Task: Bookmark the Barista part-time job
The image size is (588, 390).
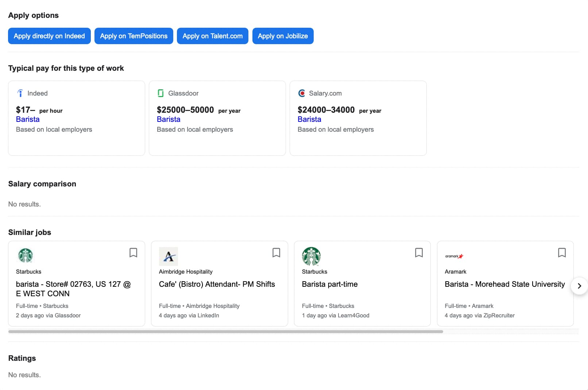Action: [419, 253]
